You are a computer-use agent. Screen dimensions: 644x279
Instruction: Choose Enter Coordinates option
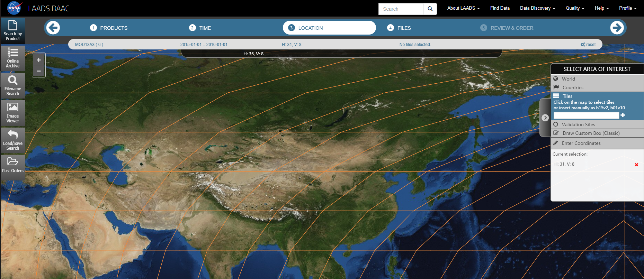point(597,143)
